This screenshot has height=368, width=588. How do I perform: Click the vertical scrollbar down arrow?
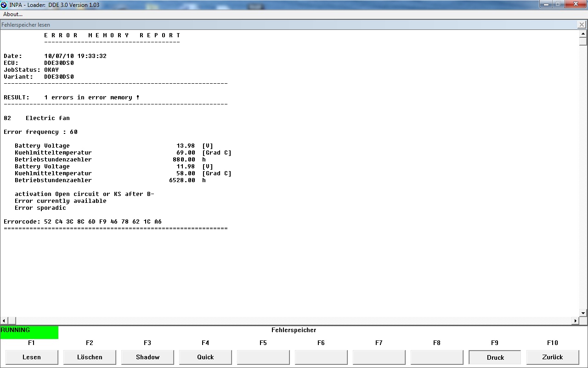point(583,313)
